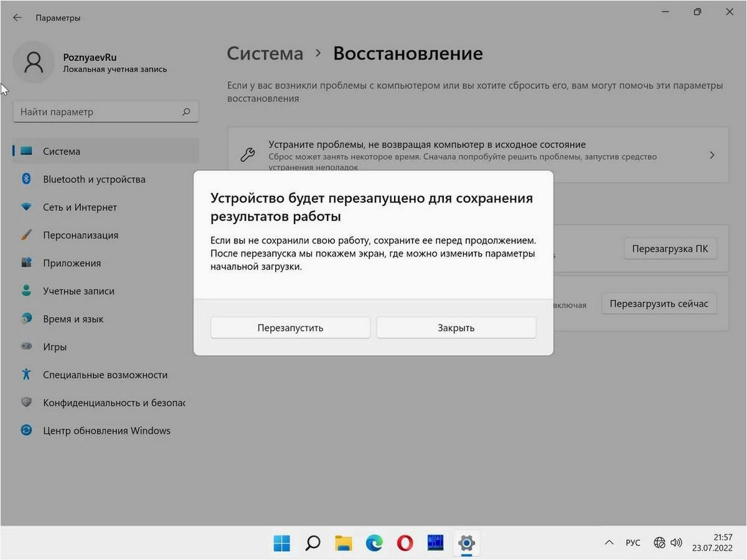This screenshot has height=560, width=747.
Task: Open the Система menu item
Action: click(105, 151)
